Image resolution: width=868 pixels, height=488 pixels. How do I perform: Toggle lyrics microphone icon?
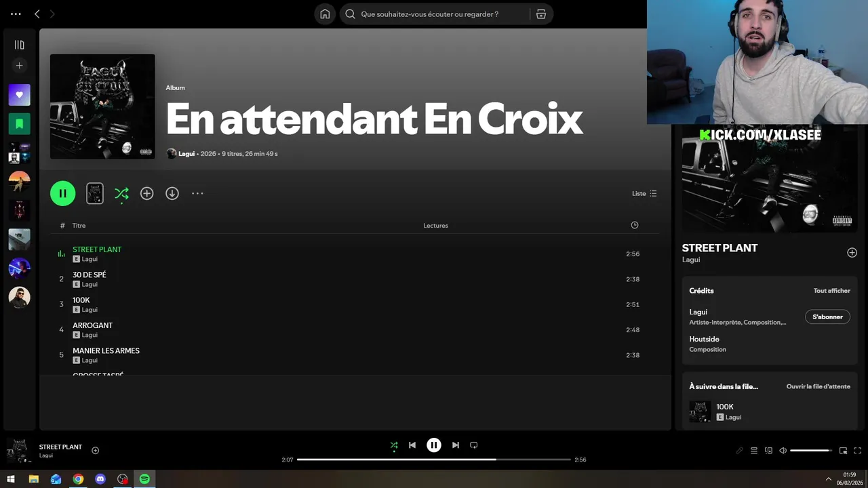(x=739, y=451)
